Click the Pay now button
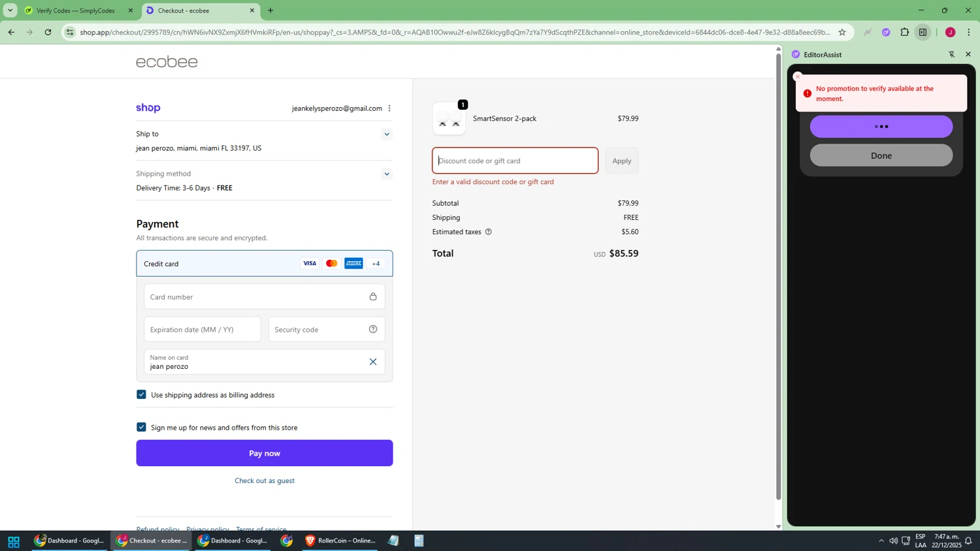The image size is (980, 551). coord(265,453)
